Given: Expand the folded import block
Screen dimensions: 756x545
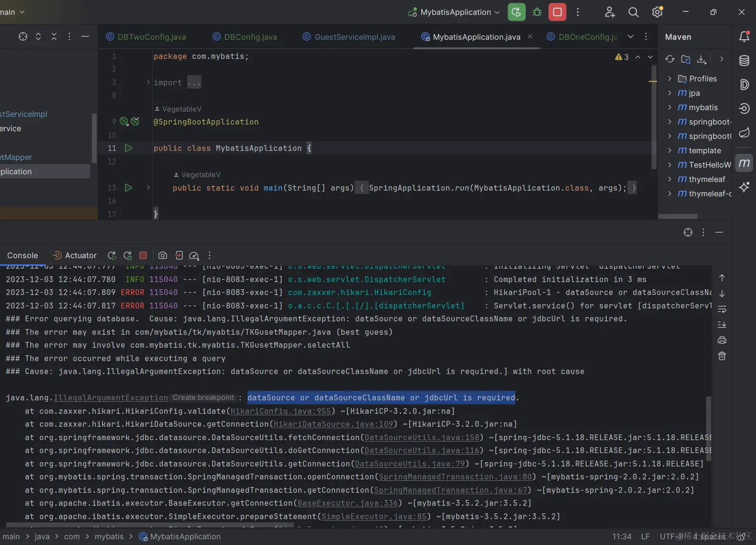Looking at the screenshot, I should pyautogui.click(x=148, y=82).
